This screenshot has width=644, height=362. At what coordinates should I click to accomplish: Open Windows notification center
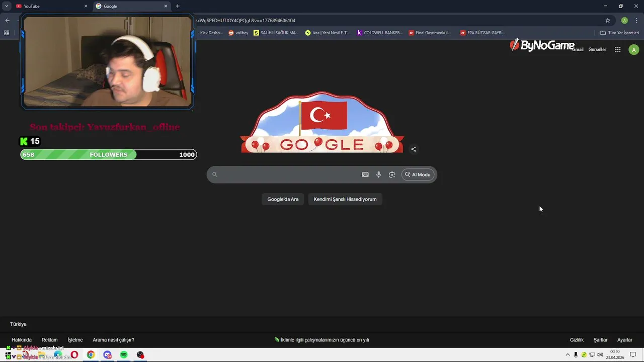point(633,355)
